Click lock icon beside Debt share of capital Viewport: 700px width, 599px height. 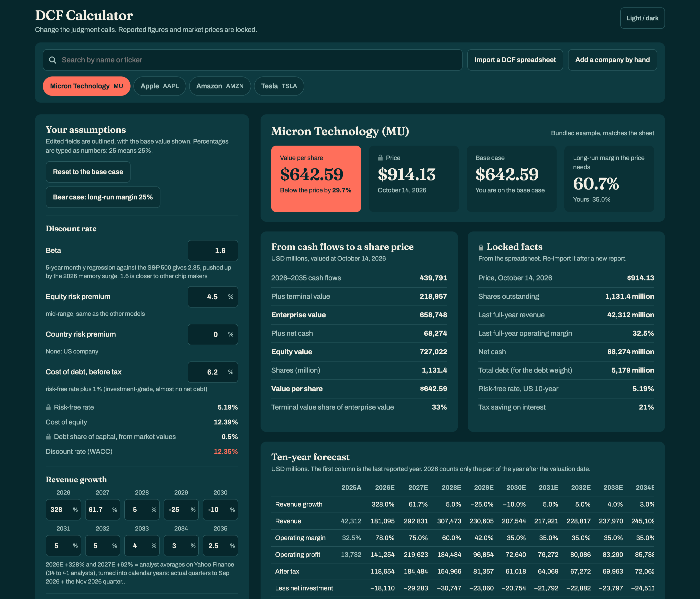[x=48, y=436]
